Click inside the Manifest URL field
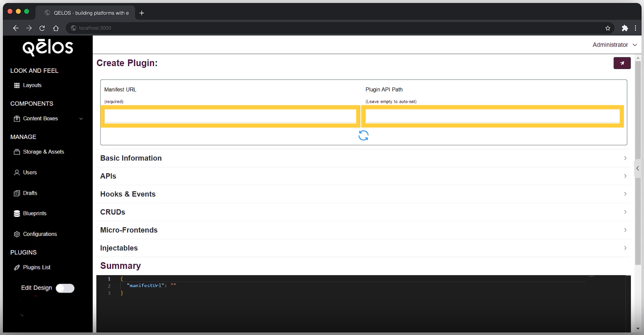644x335 pixels. point(230,116)
